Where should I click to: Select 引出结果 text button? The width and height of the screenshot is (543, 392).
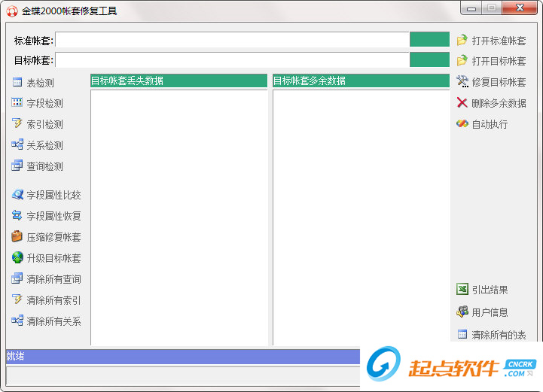click(x=490, y=290)
